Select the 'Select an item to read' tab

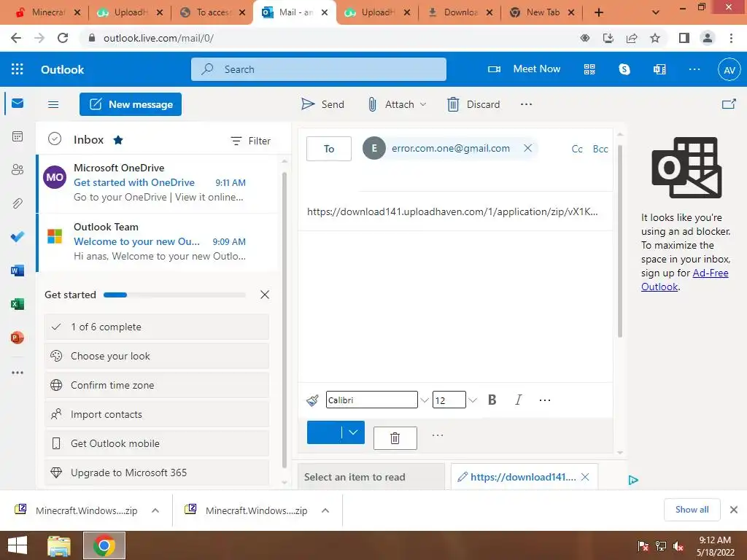[x=371, y=477]
